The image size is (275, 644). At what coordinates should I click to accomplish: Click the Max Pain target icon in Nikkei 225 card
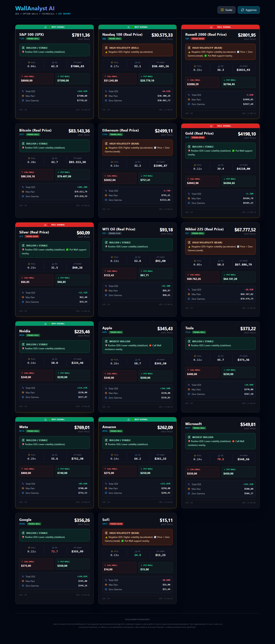pyautogui.click(x=189, y=294)
